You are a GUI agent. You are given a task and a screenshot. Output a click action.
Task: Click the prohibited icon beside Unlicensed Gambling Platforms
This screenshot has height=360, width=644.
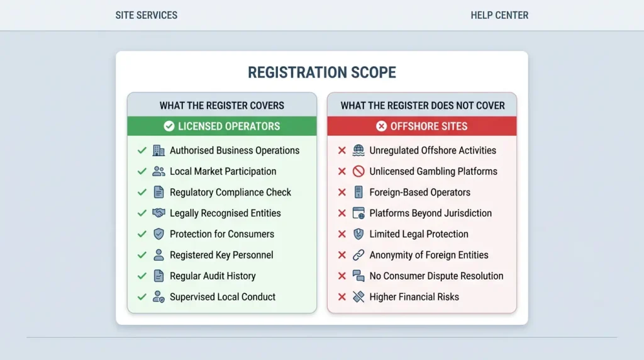click(358, 171)
